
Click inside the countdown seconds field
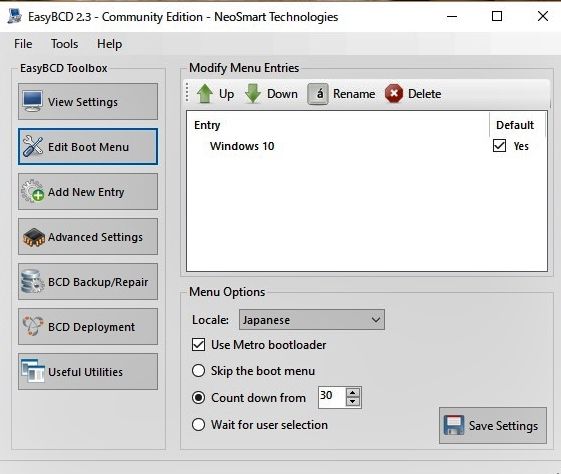click(332, 397)
